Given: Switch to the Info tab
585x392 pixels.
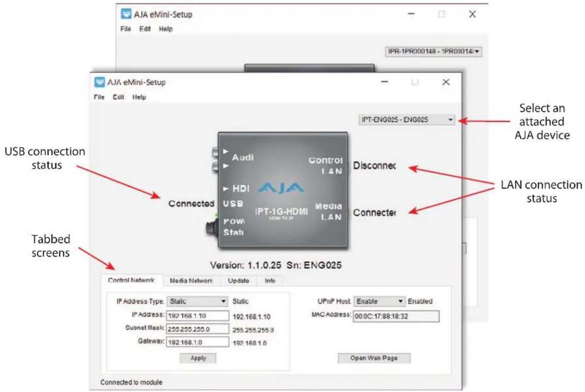Looking at the screenshot, I should (x=269, y=281).
